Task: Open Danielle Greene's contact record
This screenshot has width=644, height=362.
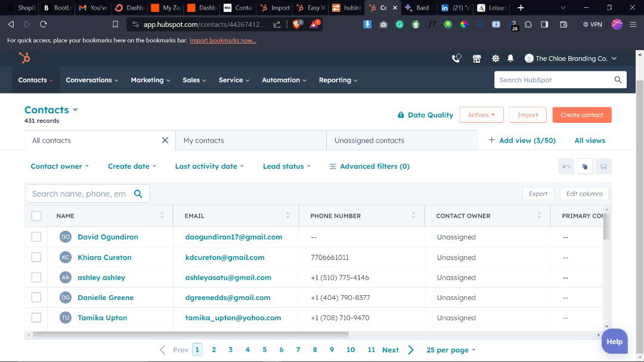Action: pos(106,298)
